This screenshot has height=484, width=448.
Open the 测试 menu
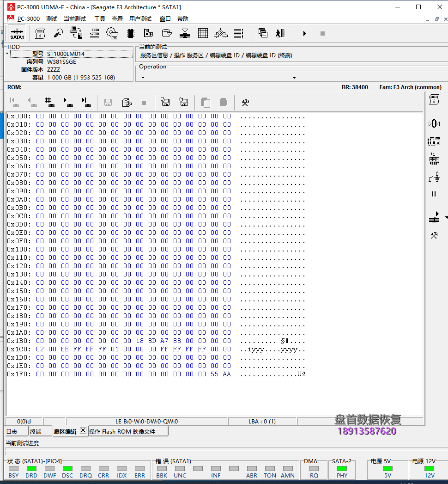point(52,19)
